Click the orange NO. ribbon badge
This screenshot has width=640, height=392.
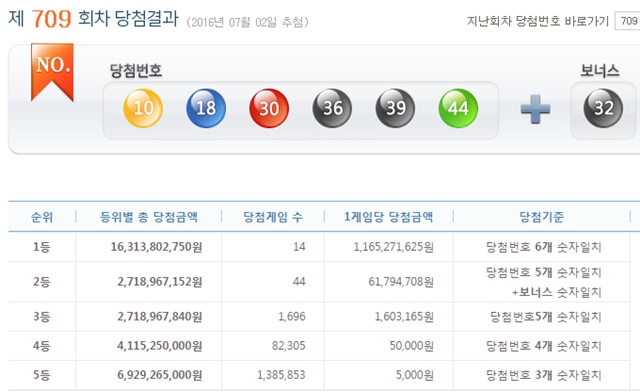[x=52, y=72]
